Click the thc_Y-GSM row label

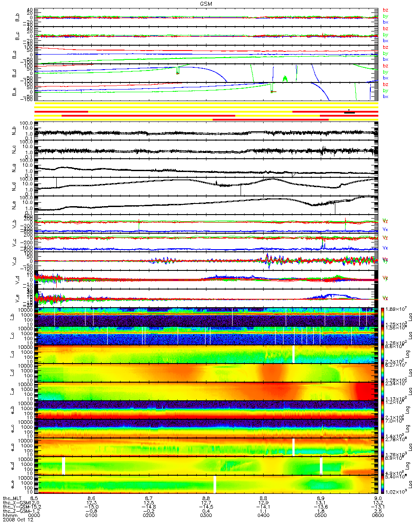(x=15, y=507)
